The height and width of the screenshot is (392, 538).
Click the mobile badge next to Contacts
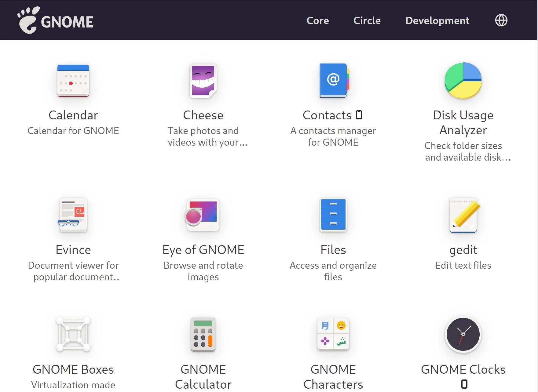point(359,115)
